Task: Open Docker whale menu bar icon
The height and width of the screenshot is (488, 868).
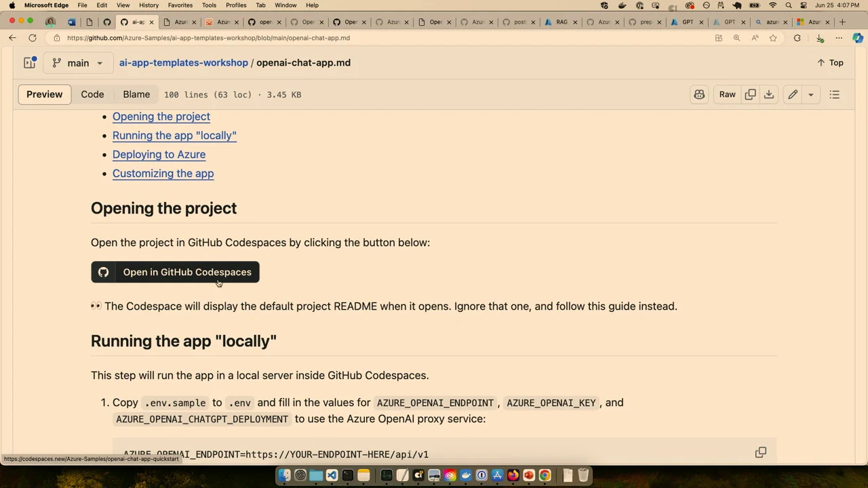Action: [x=623, y=5]
